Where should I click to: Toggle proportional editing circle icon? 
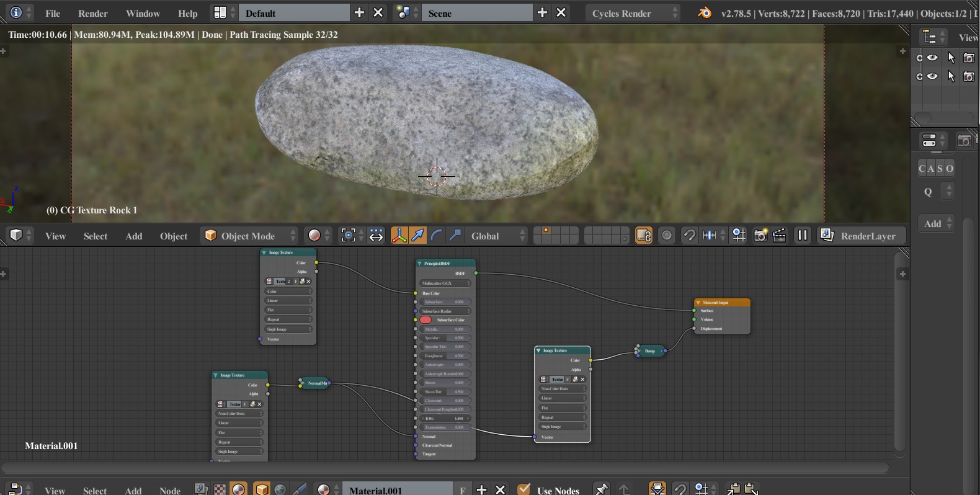tap(666, 235)
